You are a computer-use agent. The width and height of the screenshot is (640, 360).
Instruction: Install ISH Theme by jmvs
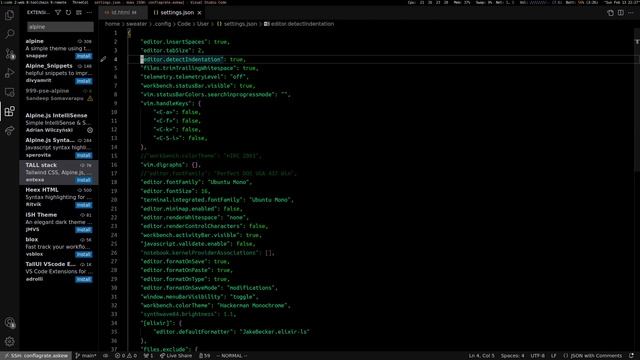pos(83,230)
